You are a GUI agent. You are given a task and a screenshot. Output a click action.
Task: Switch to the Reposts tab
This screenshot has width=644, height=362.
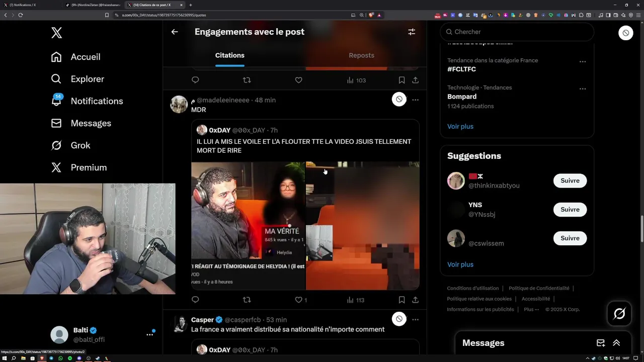click(x=361, y=55)
